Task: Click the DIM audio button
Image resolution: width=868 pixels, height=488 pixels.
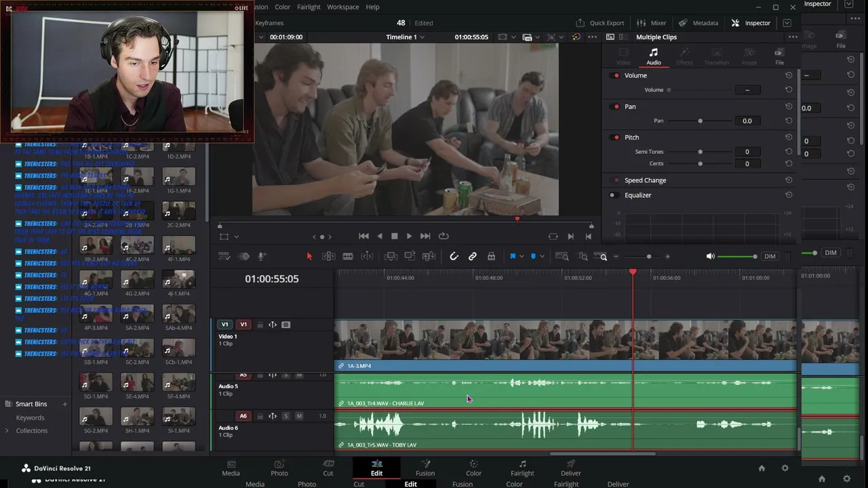Action: pos(770,256)
